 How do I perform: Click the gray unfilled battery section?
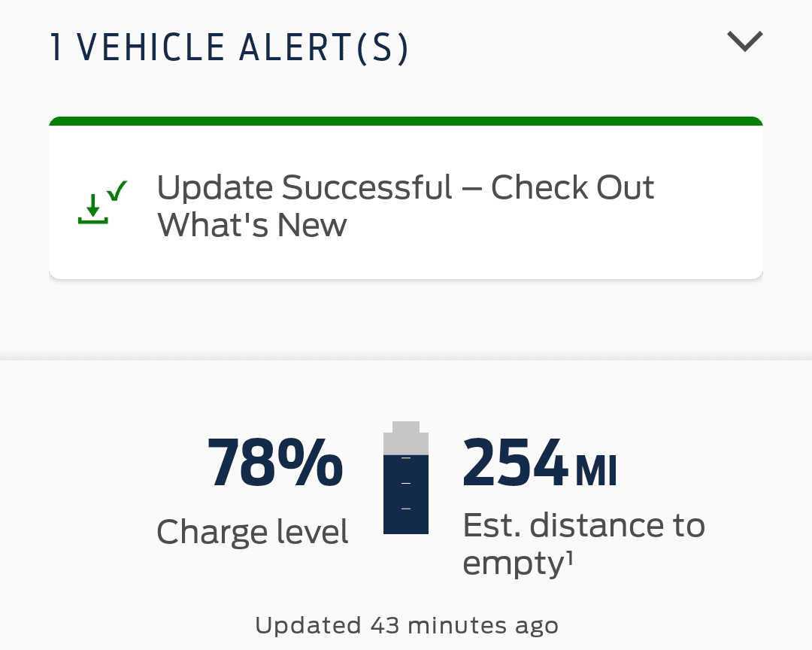[406, 442]
